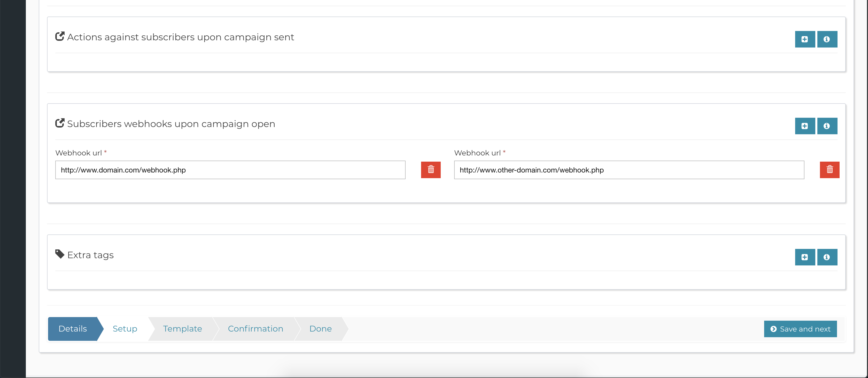Add new webhook for campaign open
868x378 pixels.
click(805, 126)
